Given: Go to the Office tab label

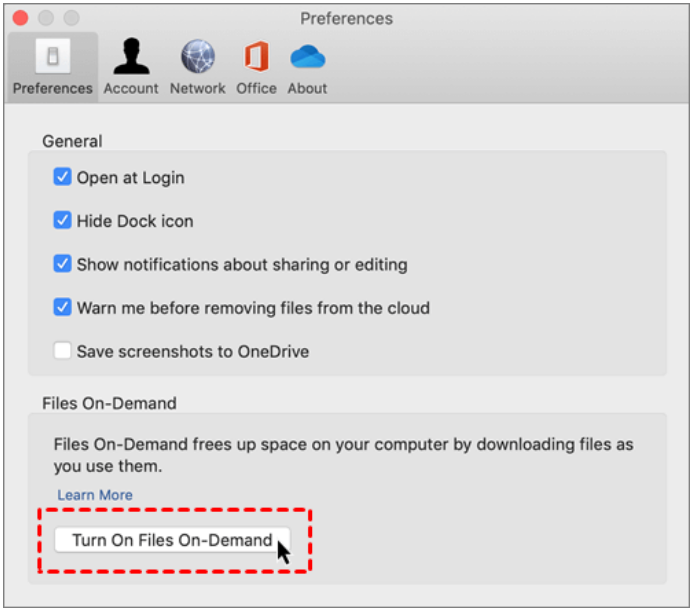Looking at the screenshot, I should coord(256,88).
